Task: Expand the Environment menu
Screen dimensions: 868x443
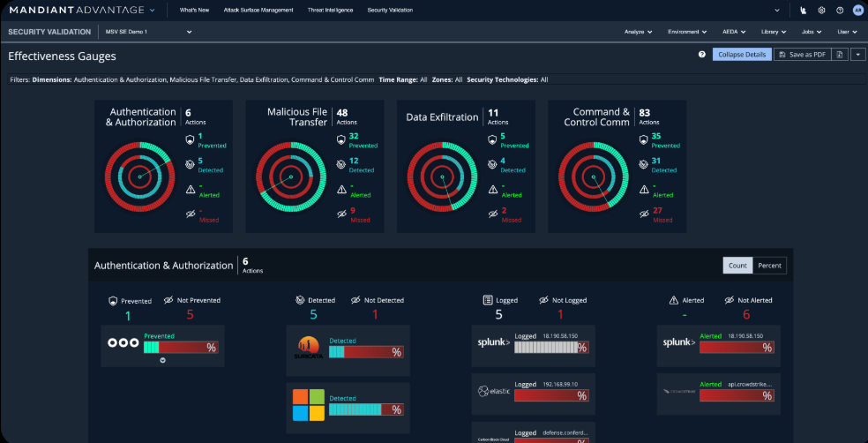Action: click(x=687, y=32)
